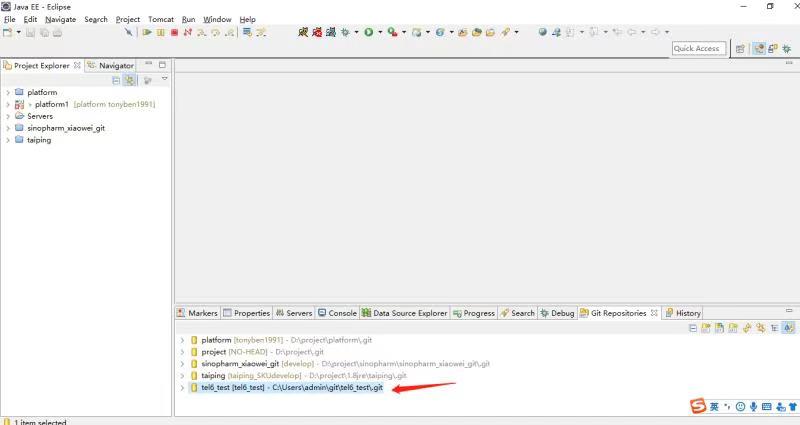Toggle Link with Editor in Project Explorer
800x425 pixels.
pyautogui.click(x=130, y=80)
